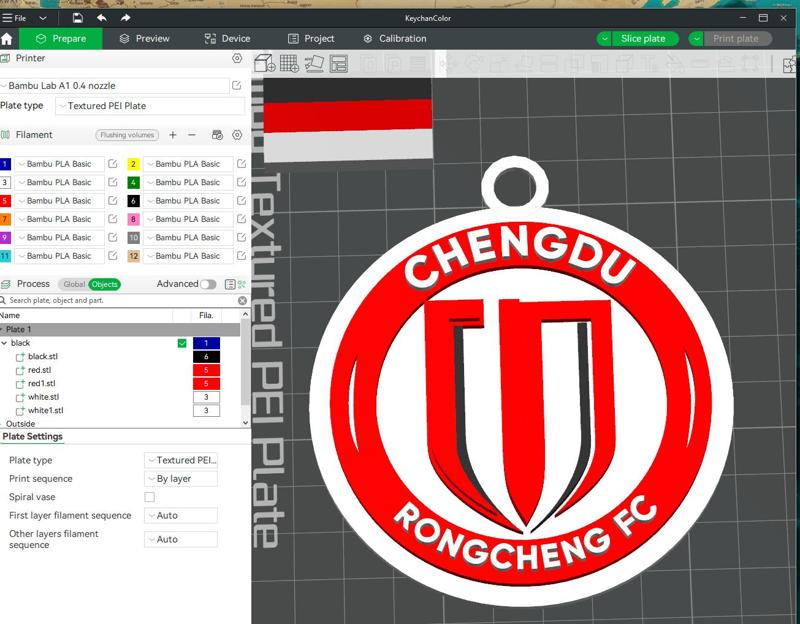Screen dimensions: 800x624
Task: Open First layer filament sequence dropdown
Action: pos(181,515)
